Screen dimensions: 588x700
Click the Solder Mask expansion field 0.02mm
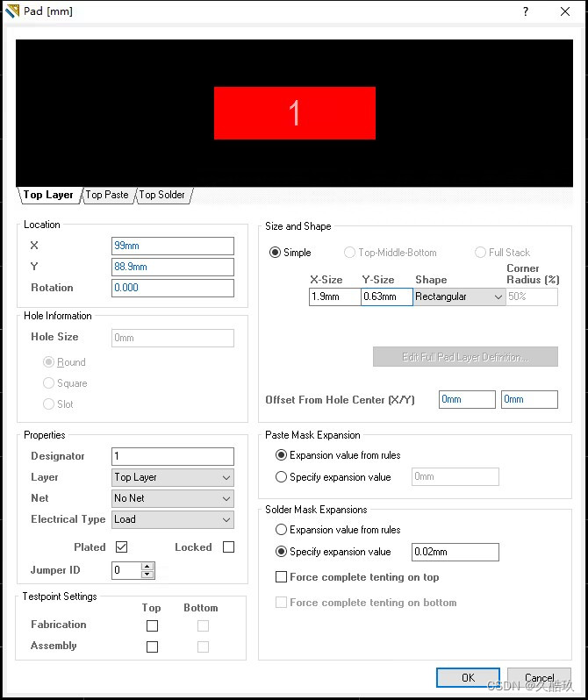455,553
